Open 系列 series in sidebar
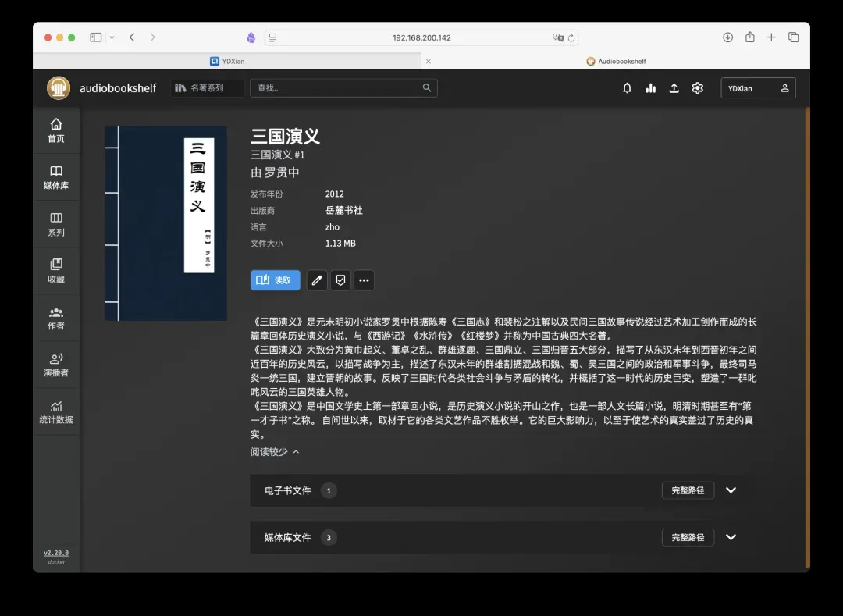Viewport: 843px width, 616px height. click(x=56, y=224)
